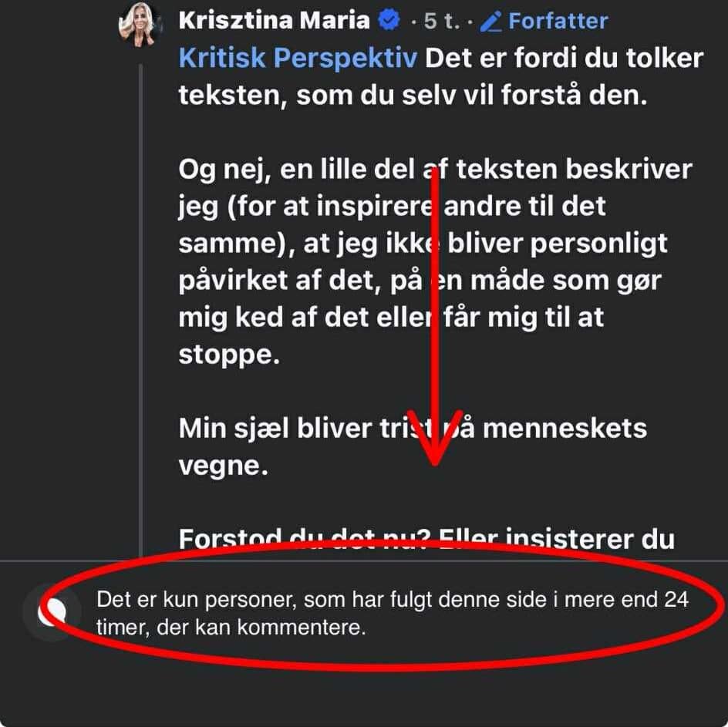The width and height of the screenshot is (728, 727).
Task: Tap the comment icon in the bottom bar
Action: tap(52, 614)
